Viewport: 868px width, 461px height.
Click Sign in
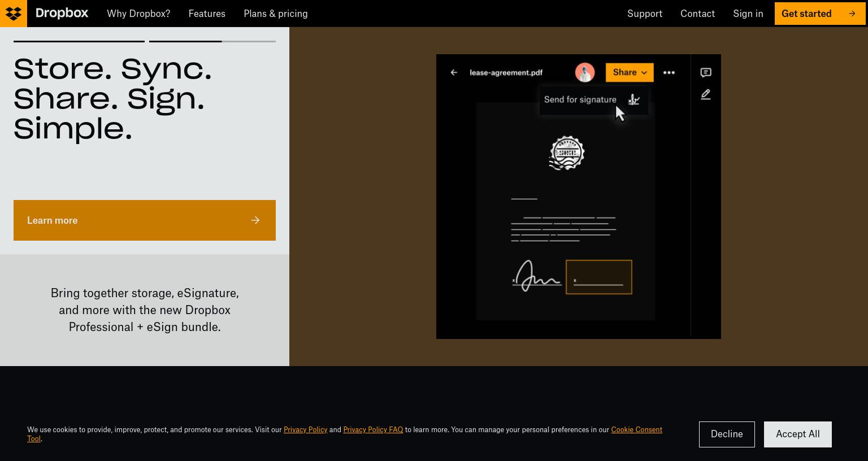748,14
